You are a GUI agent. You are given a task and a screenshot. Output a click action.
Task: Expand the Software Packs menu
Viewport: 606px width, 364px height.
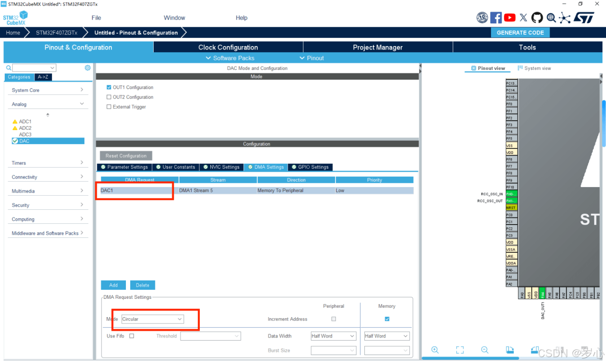coord(230,58)
